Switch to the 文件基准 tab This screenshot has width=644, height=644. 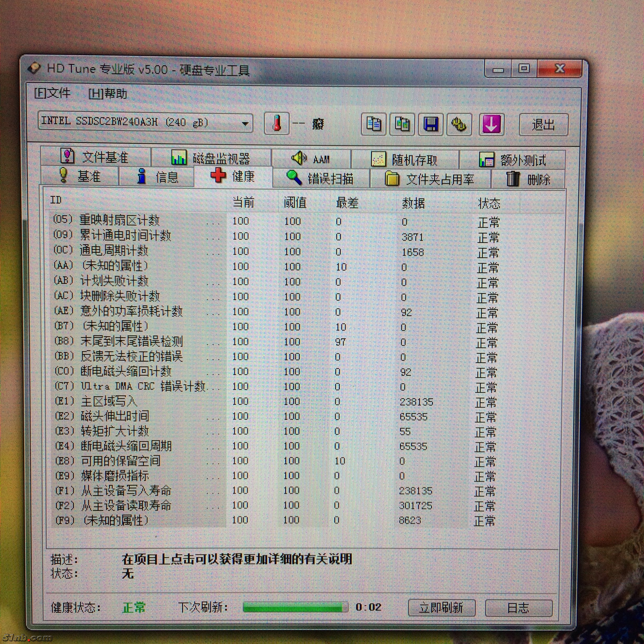(96, 157)
